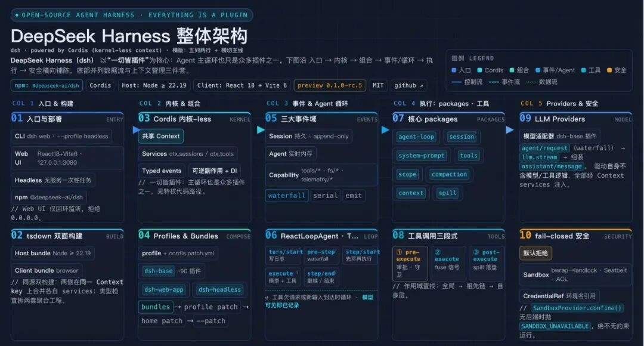
Task: Click the preview 0.1.0-rc.5 version badge
Action: coord(330,85)
